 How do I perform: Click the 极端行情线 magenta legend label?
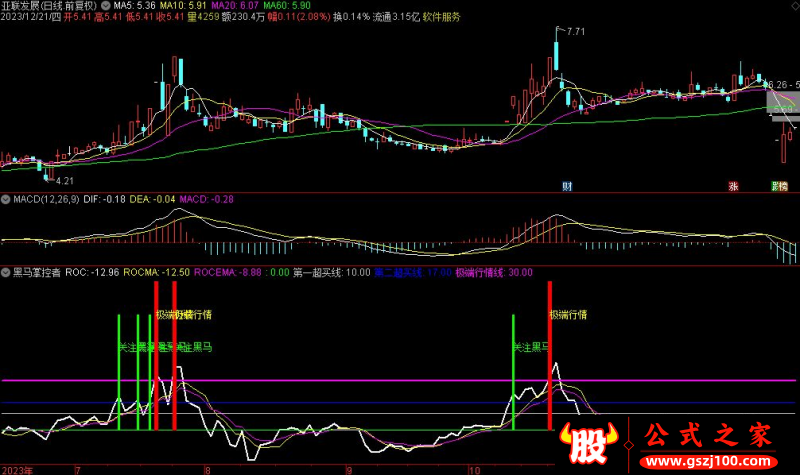pyautogui.click(x=494, y=271)
